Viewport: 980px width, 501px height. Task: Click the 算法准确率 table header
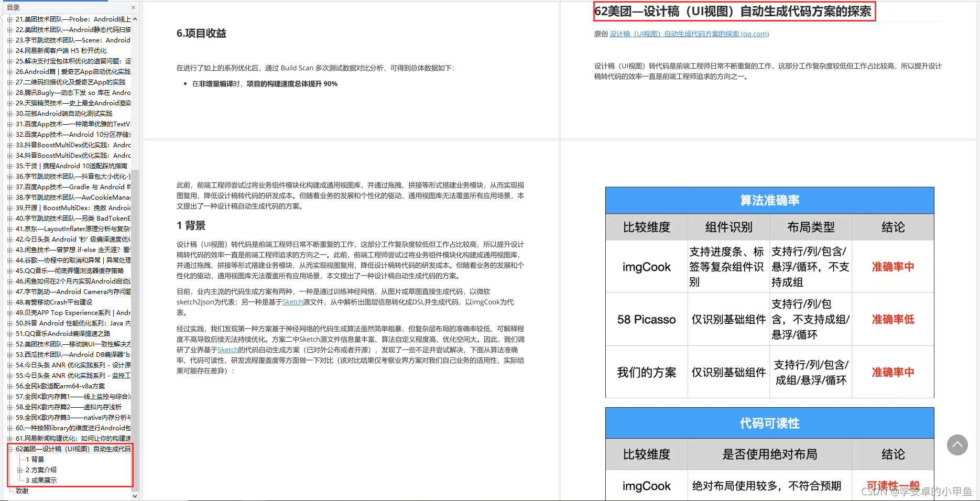(x=769, y=201)
